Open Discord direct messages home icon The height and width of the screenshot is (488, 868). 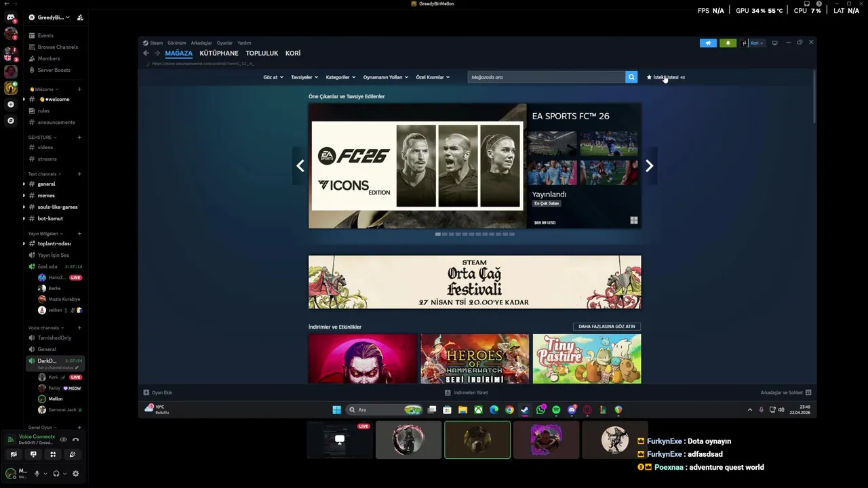click(10, 18)
